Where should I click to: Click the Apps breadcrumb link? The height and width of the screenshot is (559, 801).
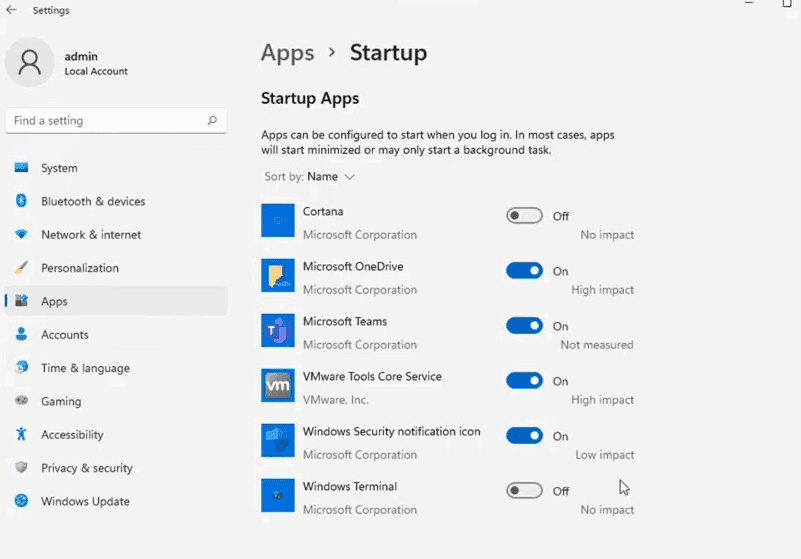point(288,53)
